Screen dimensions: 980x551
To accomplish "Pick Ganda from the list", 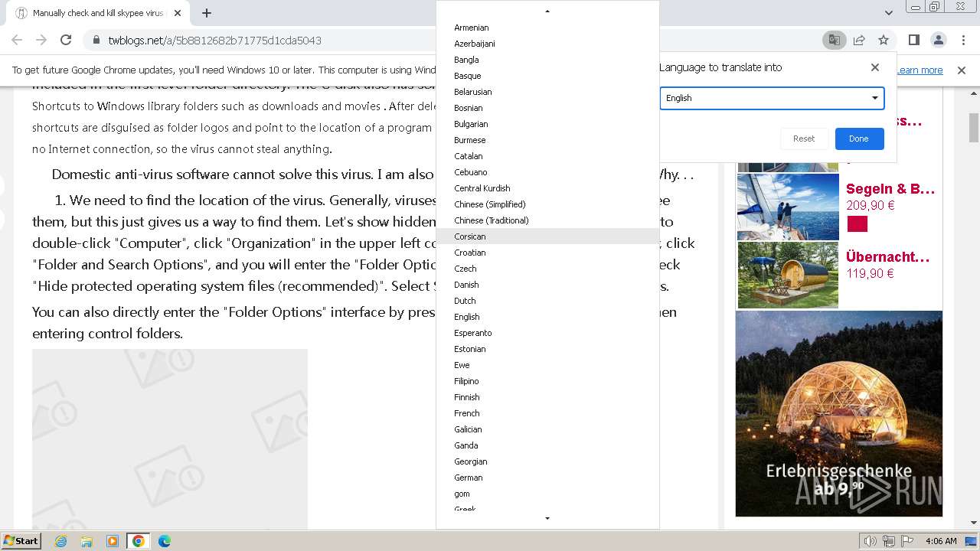I will click(x=547, y=445).
